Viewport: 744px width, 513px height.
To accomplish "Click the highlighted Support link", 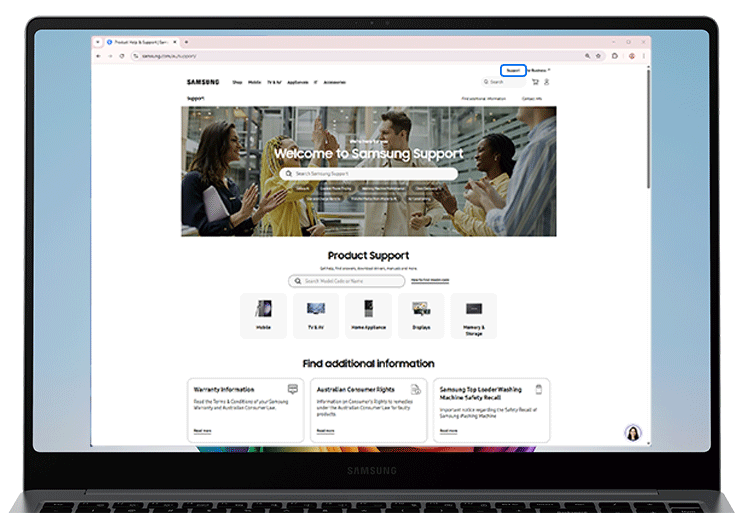I will point(513,70).
